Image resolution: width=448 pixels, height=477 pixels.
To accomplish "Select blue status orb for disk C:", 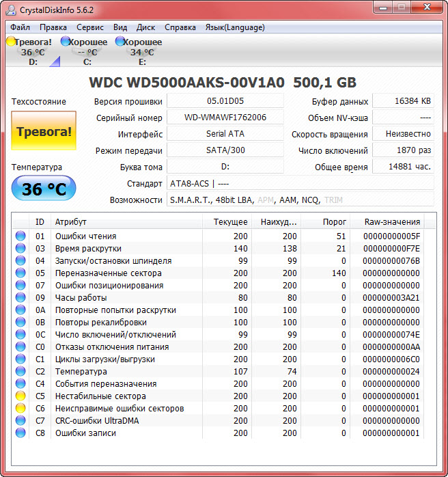I will (65, 42).
